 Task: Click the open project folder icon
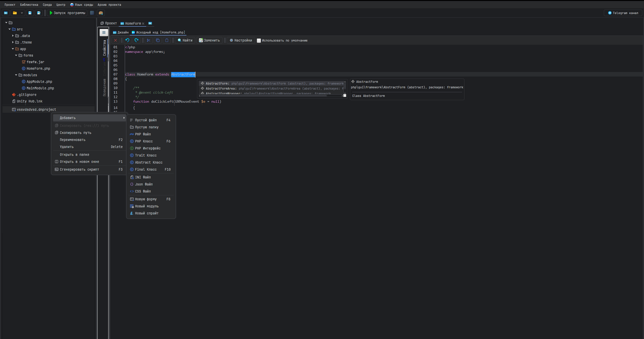click(15, 13)
